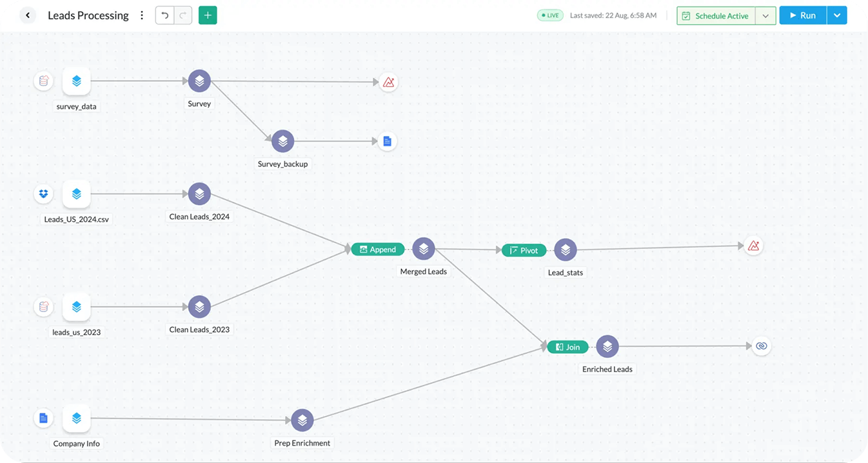Open the webhook export icon after Enriched Leads
868x463 pixels.
(762, 346)
